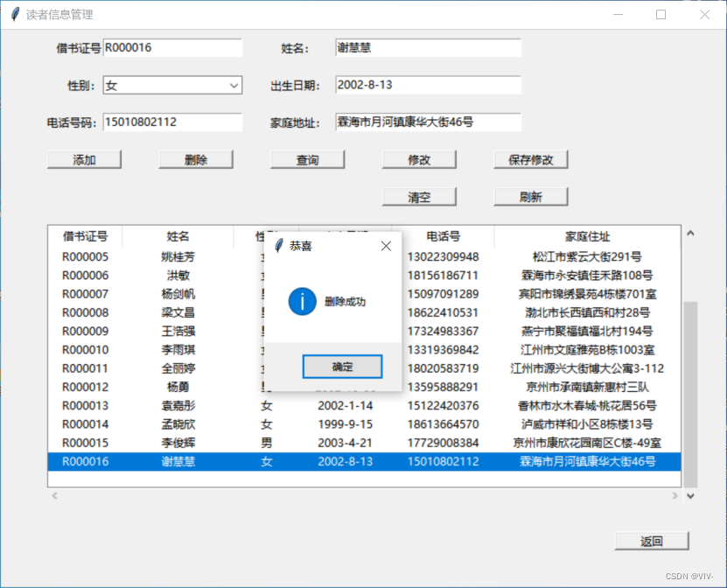
Task: Focus the 电话号码 input field
Action: point(173,122)
